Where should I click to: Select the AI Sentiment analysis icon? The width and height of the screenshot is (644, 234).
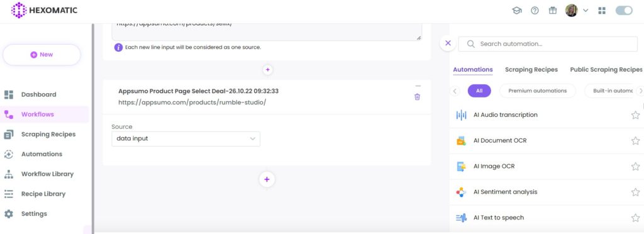coord(461,192)
